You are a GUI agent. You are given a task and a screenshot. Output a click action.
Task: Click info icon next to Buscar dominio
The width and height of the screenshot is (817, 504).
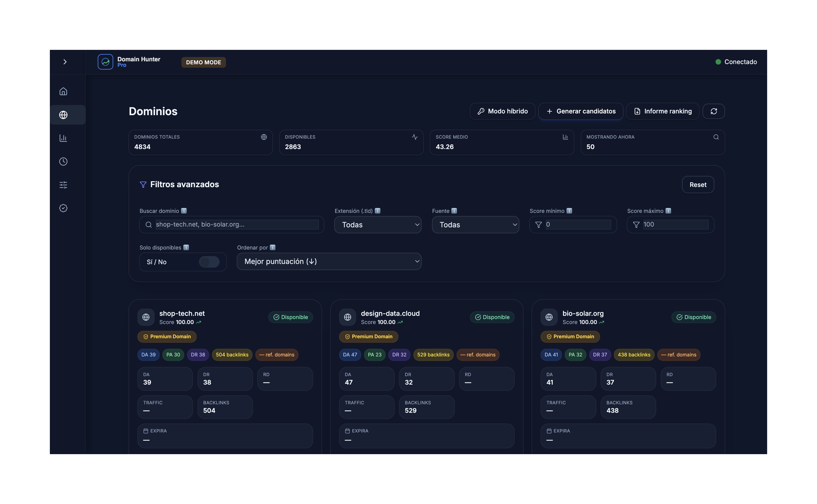click(184, 211)
